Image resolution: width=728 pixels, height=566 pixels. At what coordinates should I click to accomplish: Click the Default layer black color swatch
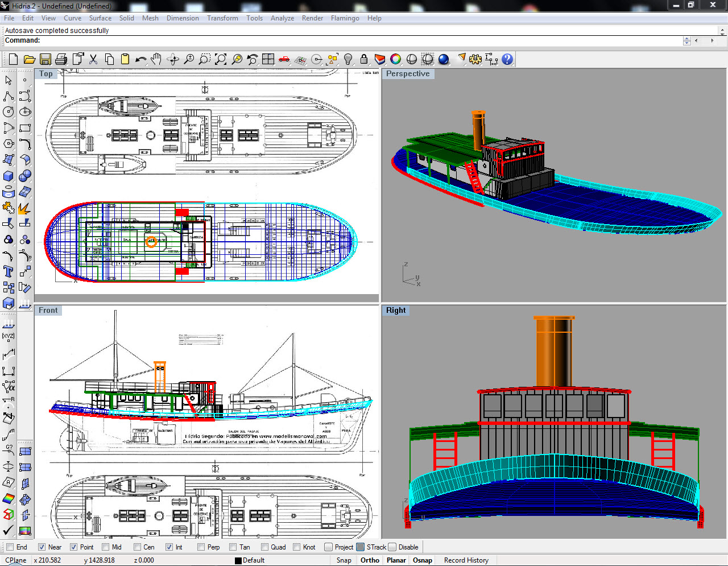pyautogui.click(x=238, y=560)
